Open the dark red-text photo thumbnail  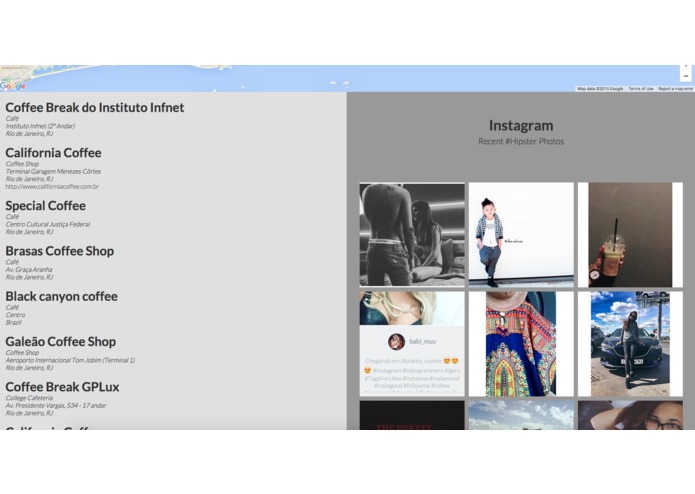tap(412, 415)
